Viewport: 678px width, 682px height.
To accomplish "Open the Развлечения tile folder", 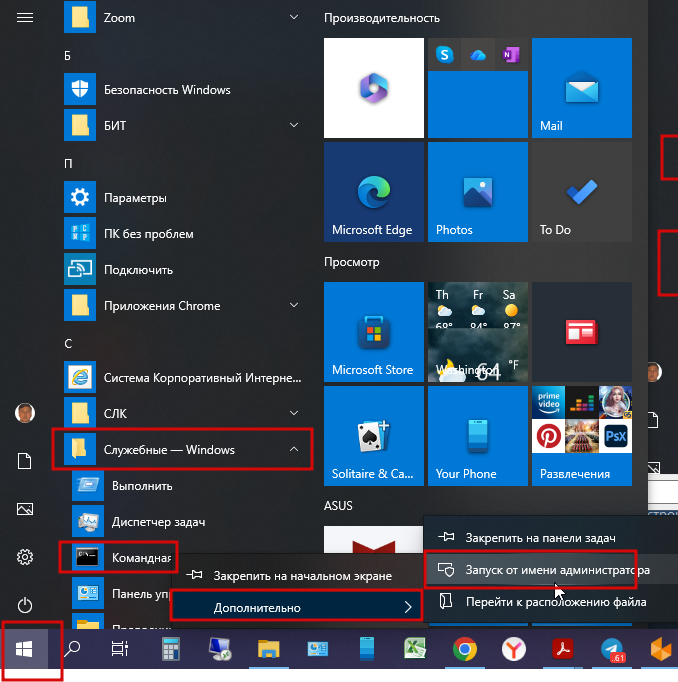I will 582,436.
